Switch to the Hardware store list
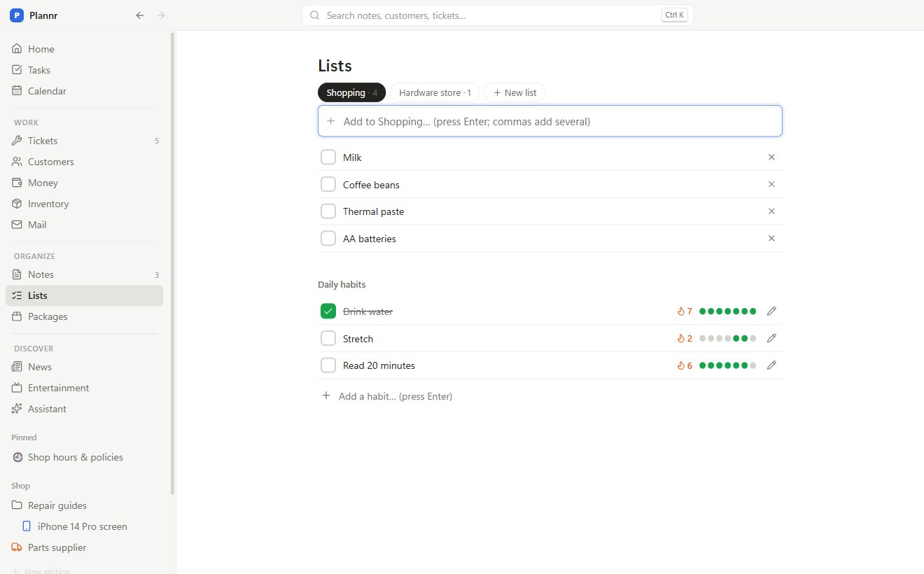The width and height of the screenshot is (924, 574). 435,92
